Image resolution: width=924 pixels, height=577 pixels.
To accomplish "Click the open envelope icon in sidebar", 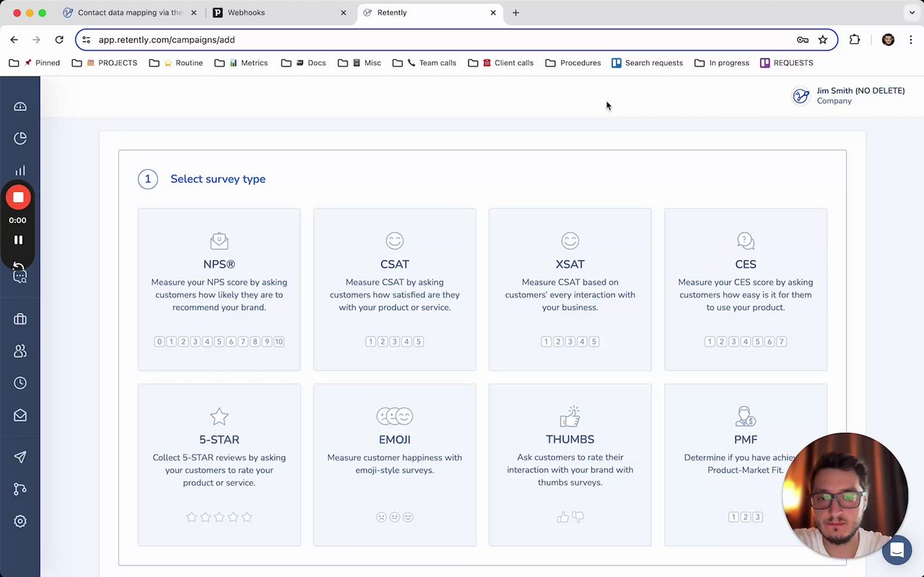I will tap(20, 415).
